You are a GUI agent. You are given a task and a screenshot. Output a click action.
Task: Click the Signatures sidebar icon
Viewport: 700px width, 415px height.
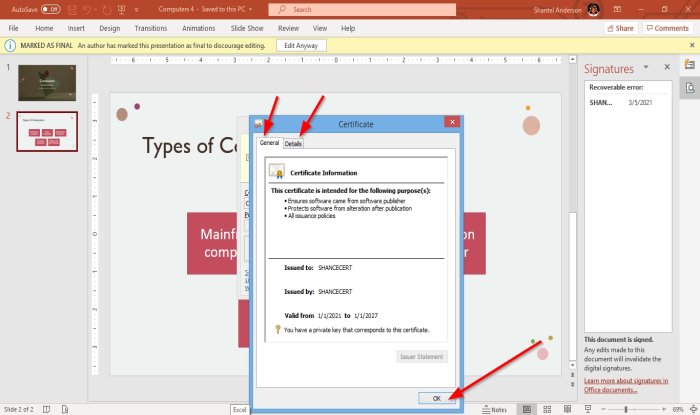coord(690,88)
